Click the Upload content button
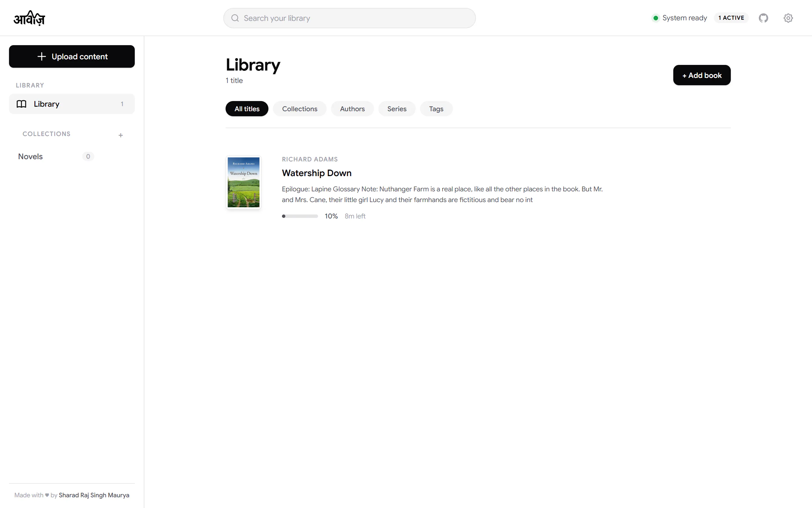The width and height of the screenshot is (812, 508). (x=72, y=56)
